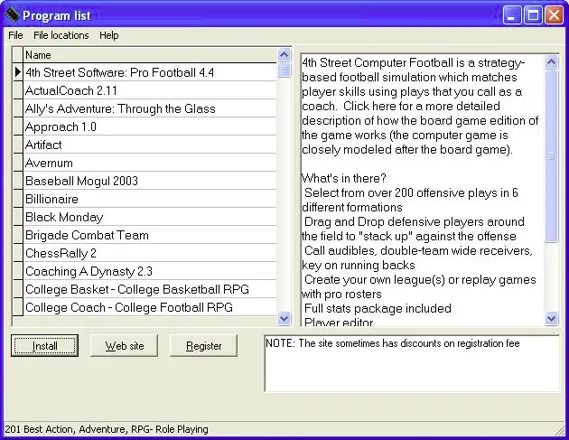Screen dimensions: 569x440
Task: Click the program list scroll up arrow
Action: [284, 54]
